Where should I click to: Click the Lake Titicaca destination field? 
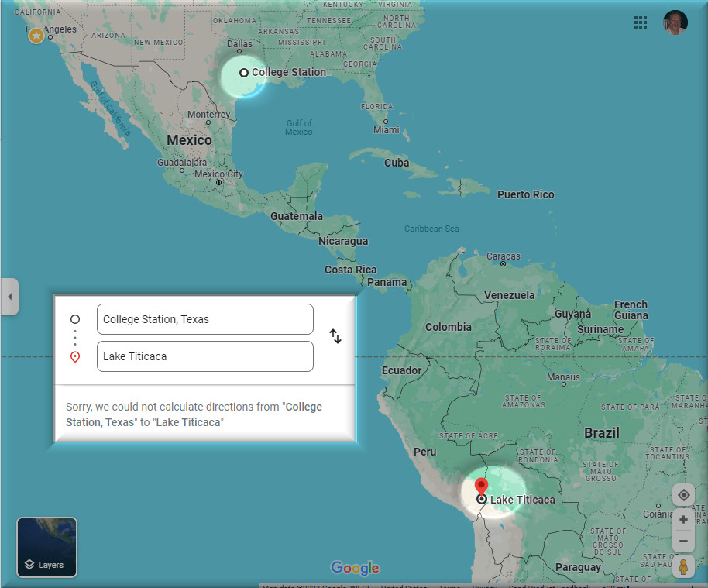click(204, 356)
